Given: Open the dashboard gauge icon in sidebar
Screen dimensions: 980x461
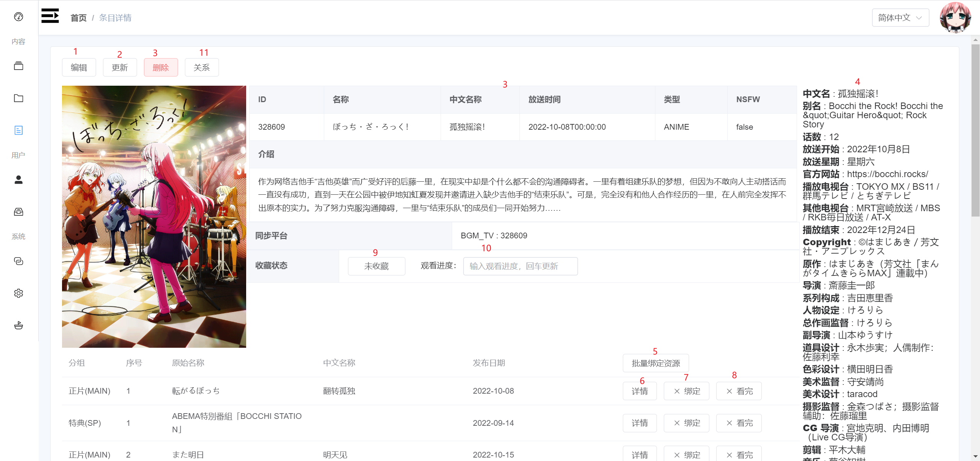Looking at the screenshot, I should click(x=18, y=17).
